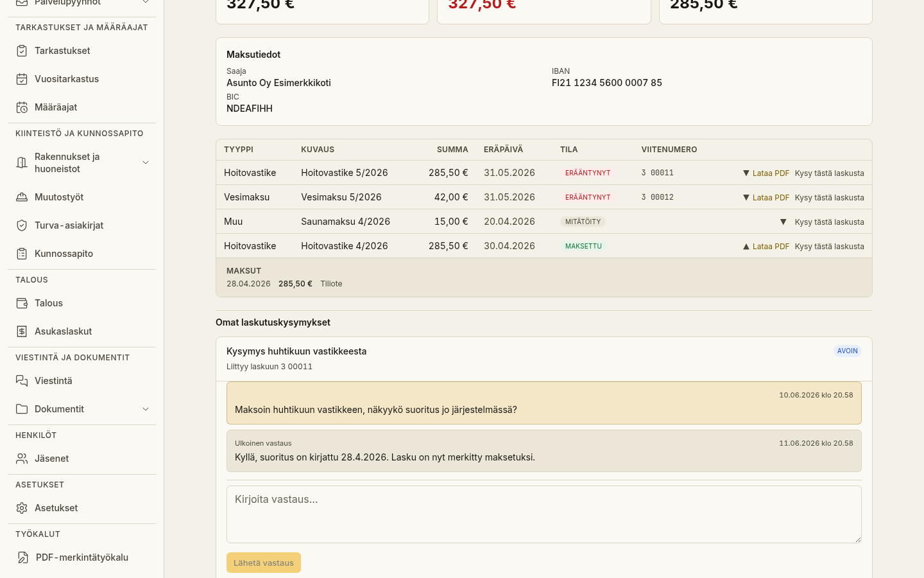This screenshot has width=924, height=578.
Task: Click the Kysymys huhtikuun vastikkeesta thread title
Action: coord(296,351)
